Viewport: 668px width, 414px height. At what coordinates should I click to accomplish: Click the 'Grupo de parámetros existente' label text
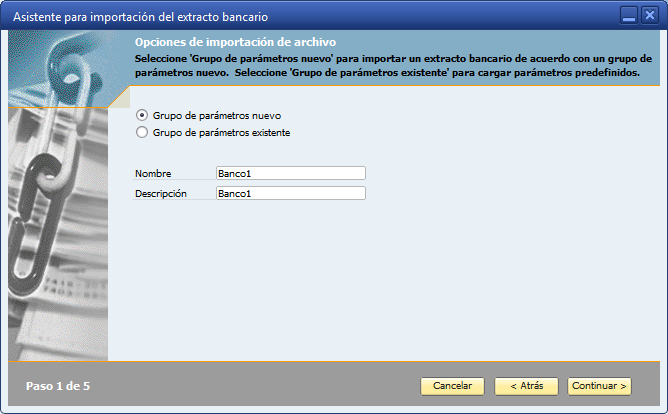click(x=221, y=132)
